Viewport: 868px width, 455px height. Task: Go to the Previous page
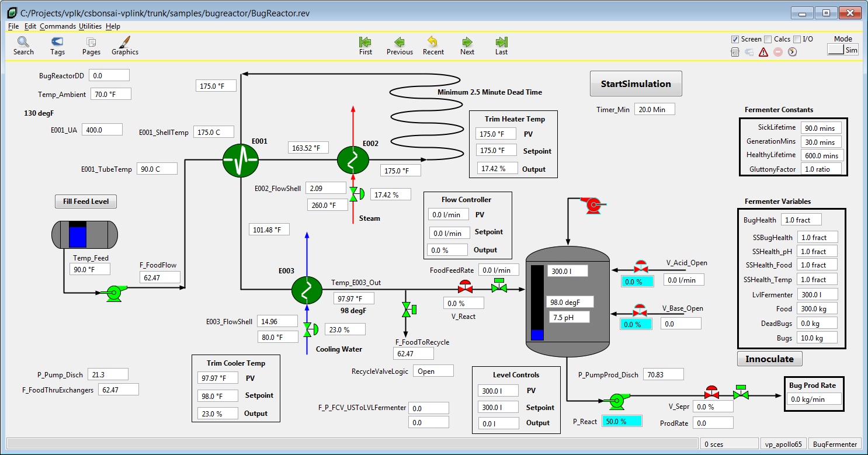point(400,46)
